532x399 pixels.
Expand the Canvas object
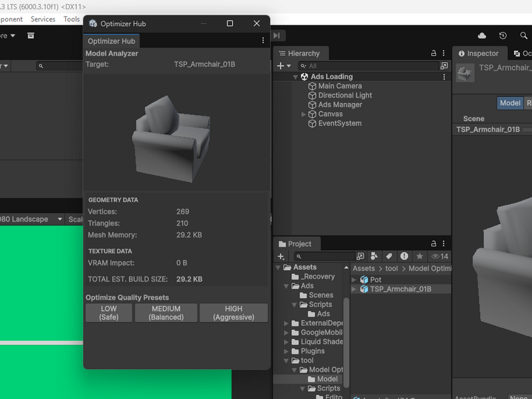tap(303, 114)
